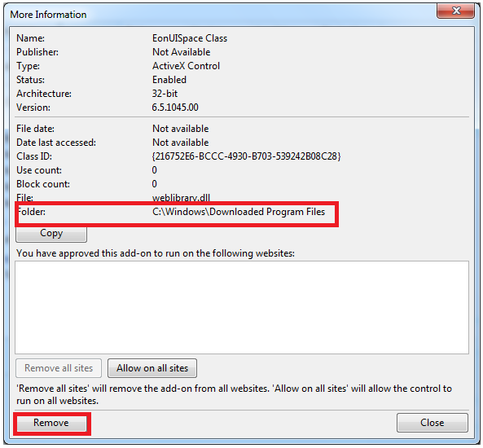
Task: Click the Close button
Action: (432, 423)
